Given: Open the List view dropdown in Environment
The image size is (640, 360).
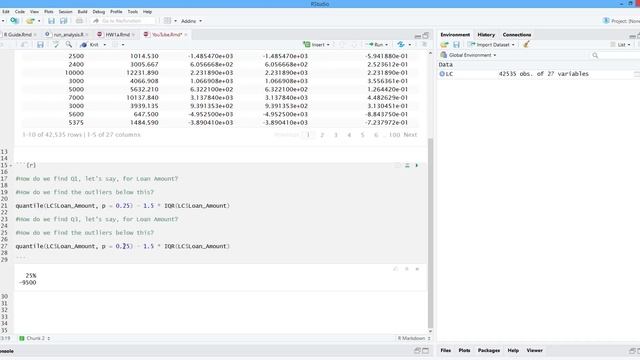Looking at the screenshot, I should click(620, 44).
